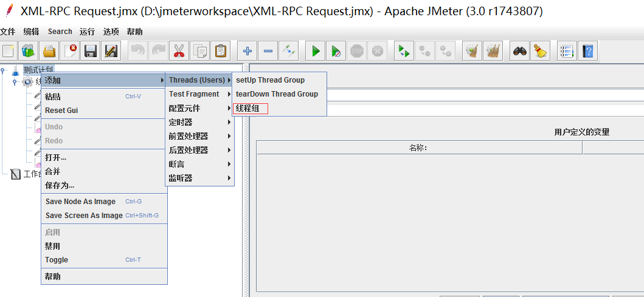Image resolution: width=644 pixels, height=297 pixels.
Task: Open Search with binoculars icon
Action: pyautogui.click(x=520, y=51)
